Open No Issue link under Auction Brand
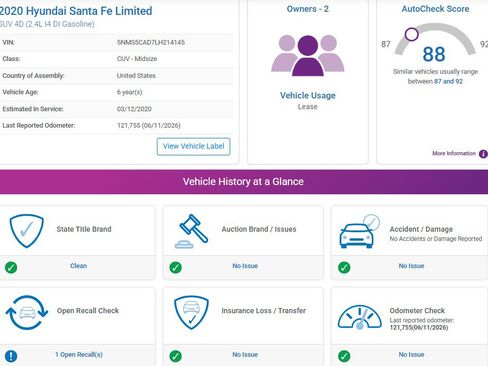 [x=245, y=266]
